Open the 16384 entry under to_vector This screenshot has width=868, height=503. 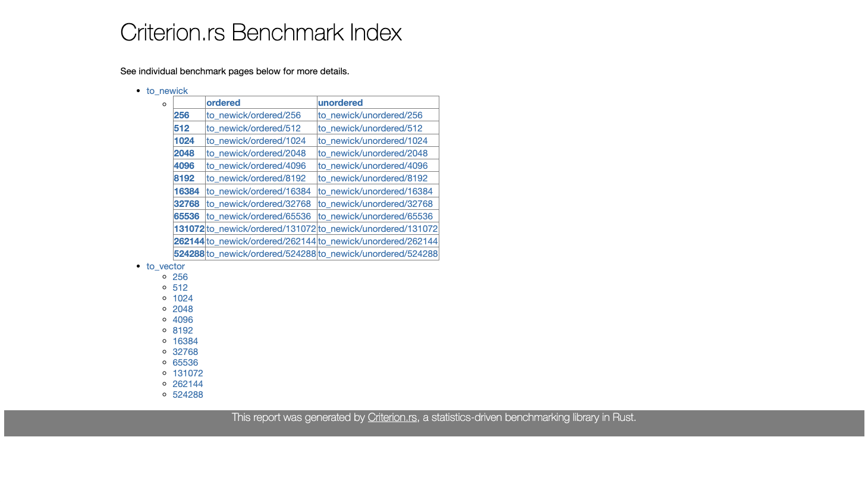[185, 341]
